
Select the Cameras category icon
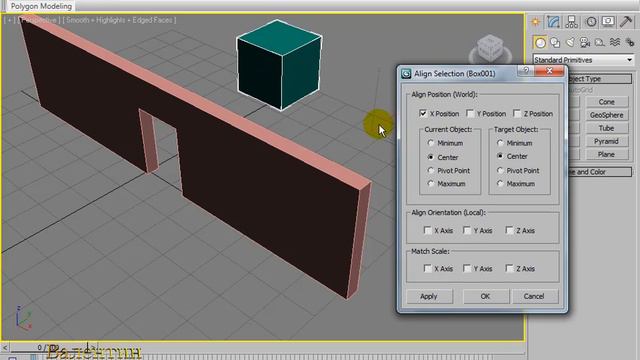pos(585,42)
